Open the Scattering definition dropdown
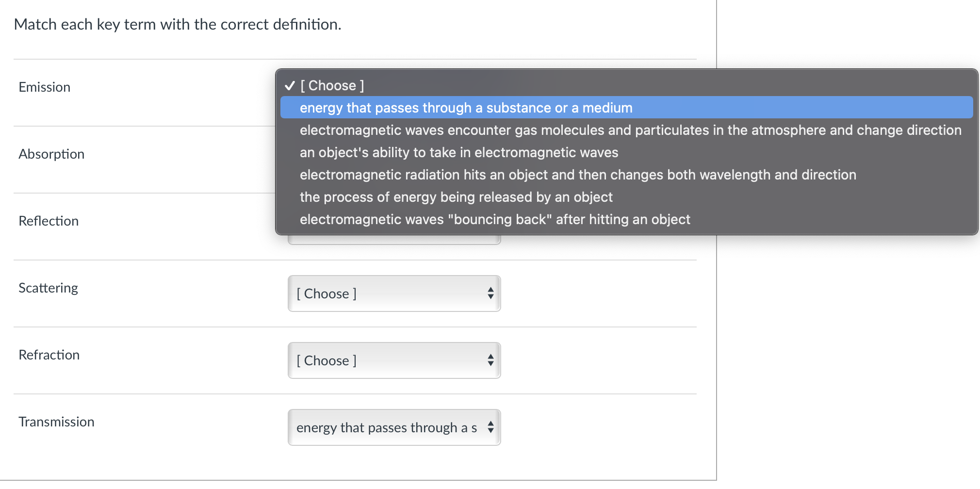The image size is (980, 489). (x=394, y=293)
